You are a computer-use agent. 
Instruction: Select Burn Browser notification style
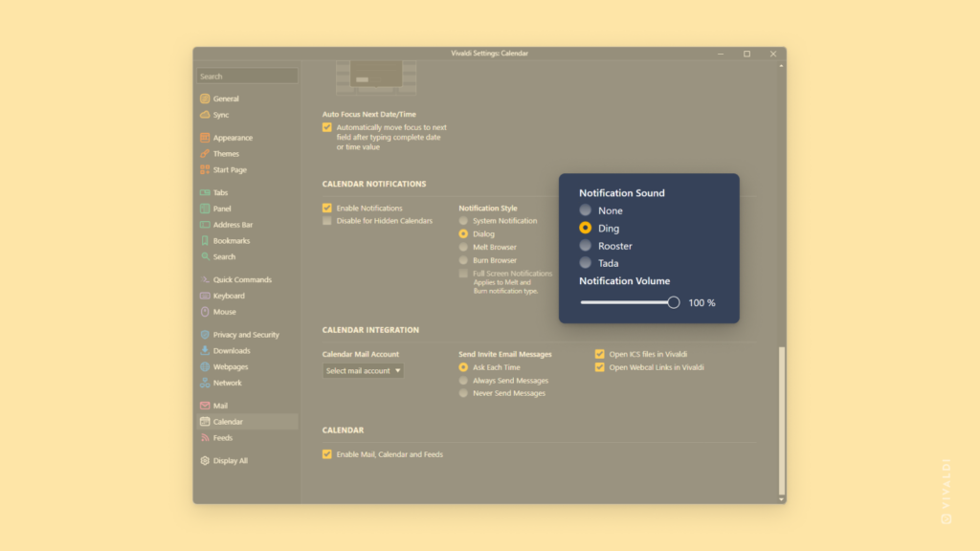pyautogui.click(x=463, y=260)
